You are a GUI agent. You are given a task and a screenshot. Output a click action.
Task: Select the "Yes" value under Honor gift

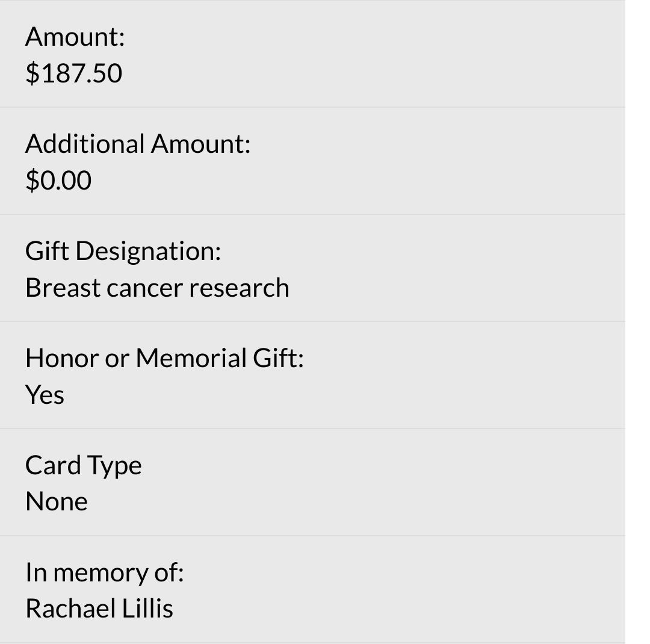[45, 395]
